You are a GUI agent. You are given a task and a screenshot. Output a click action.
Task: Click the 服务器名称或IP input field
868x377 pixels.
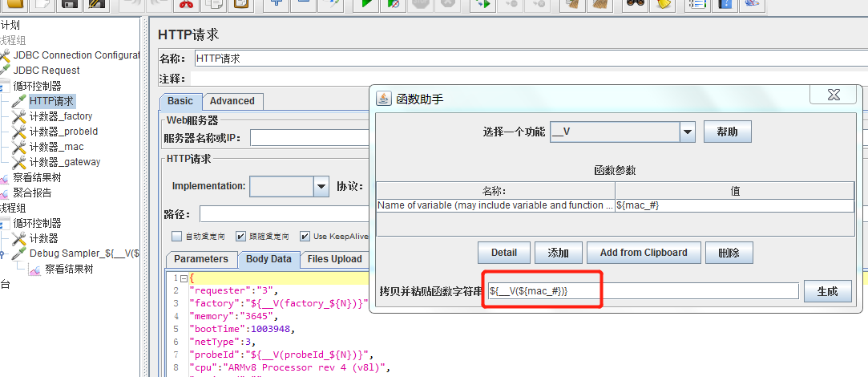310,137
